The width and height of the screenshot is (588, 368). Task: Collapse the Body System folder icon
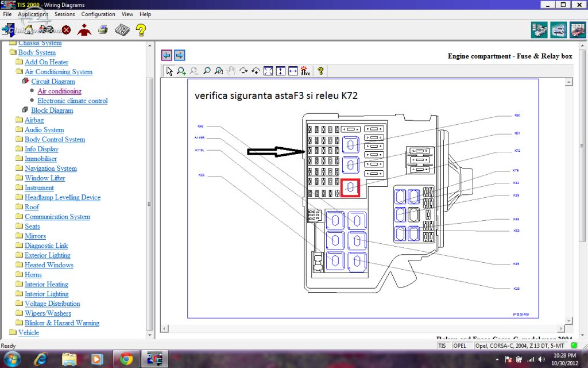coord(13,52)
